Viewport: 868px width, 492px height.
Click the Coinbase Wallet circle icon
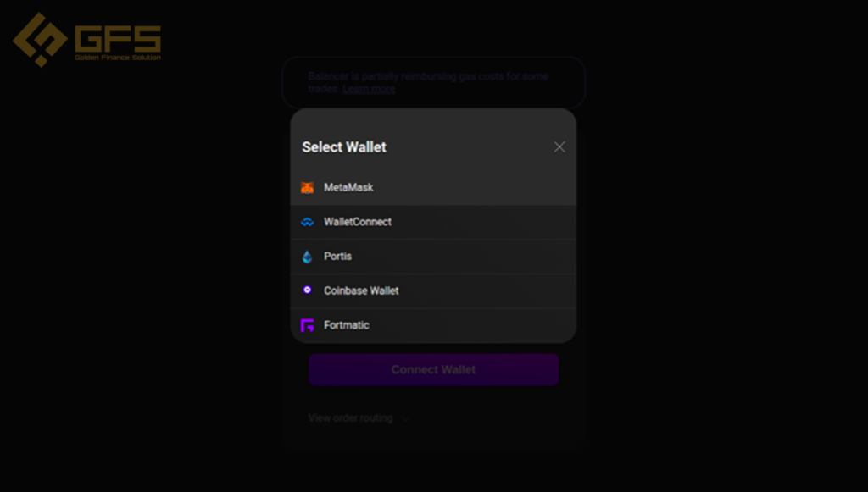point(307,290)
